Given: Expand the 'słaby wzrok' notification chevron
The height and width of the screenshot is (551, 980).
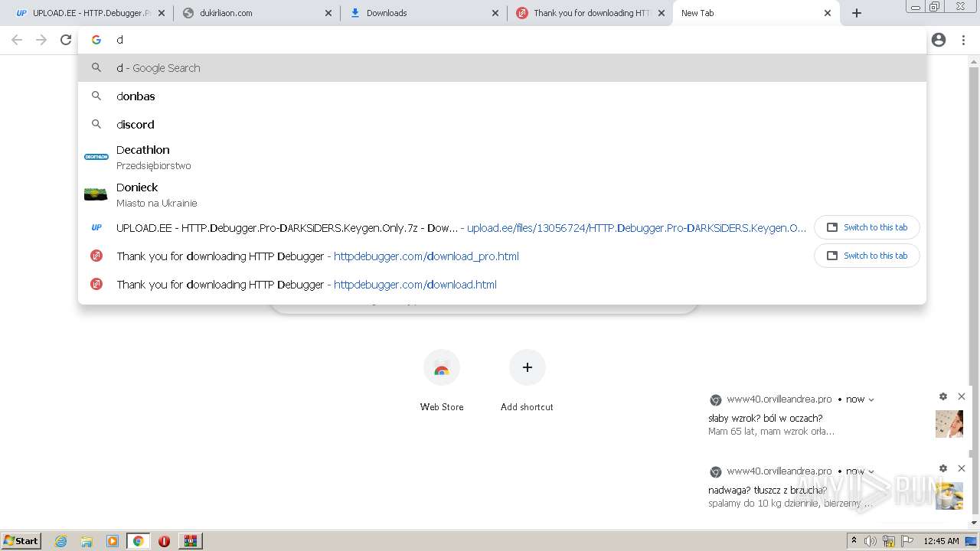Looking at the screenshot, I should tap(871, 399).
